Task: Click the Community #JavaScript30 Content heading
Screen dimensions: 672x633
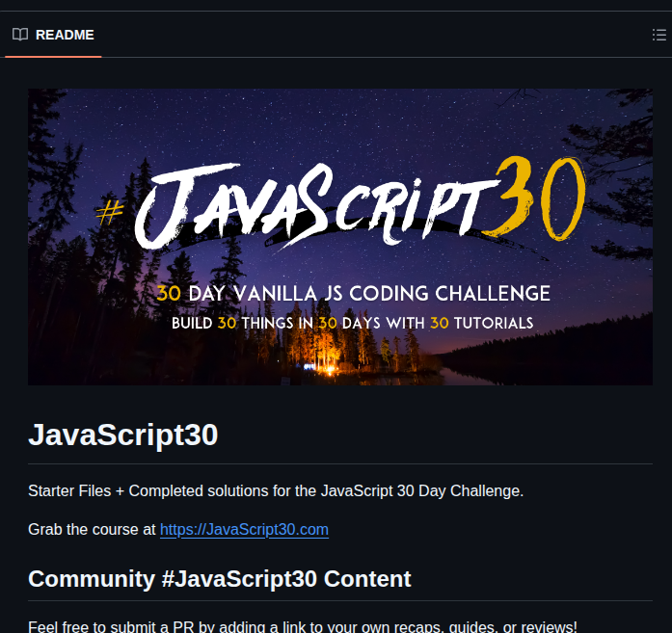Action: [x=220, y=579]
